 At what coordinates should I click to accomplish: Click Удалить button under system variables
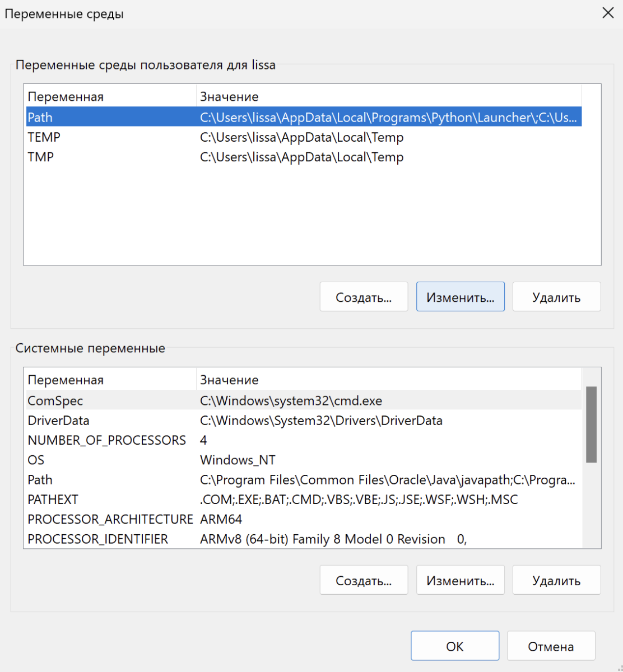click(x=556, y=580)
